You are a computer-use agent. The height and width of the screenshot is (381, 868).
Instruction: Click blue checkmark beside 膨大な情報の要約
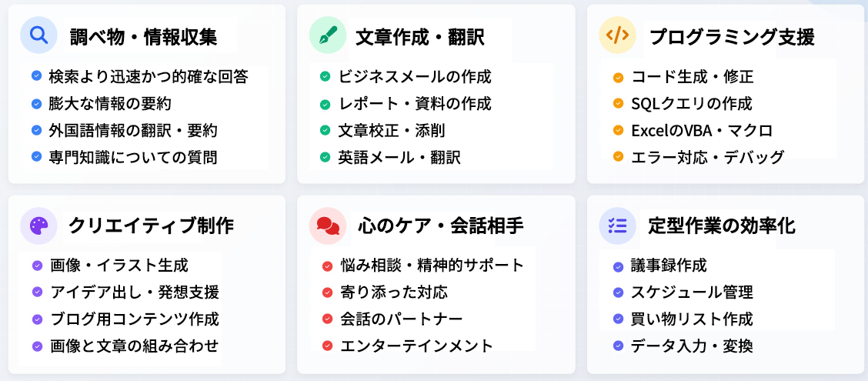tap(36, 104)
